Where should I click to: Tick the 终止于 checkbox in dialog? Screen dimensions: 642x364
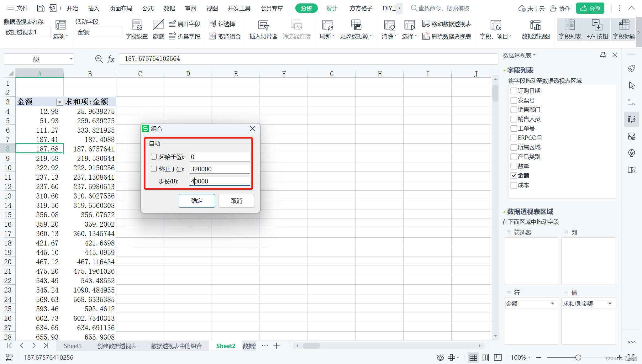click(x=154, y=169)
